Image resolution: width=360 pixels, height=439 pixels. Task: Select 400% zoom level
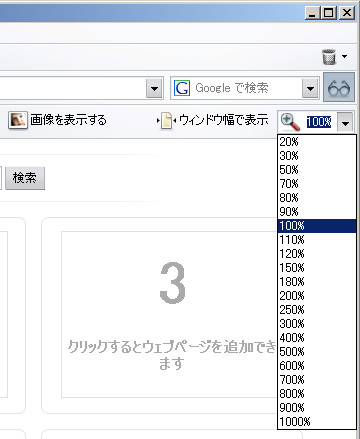(x=317, y=338)
